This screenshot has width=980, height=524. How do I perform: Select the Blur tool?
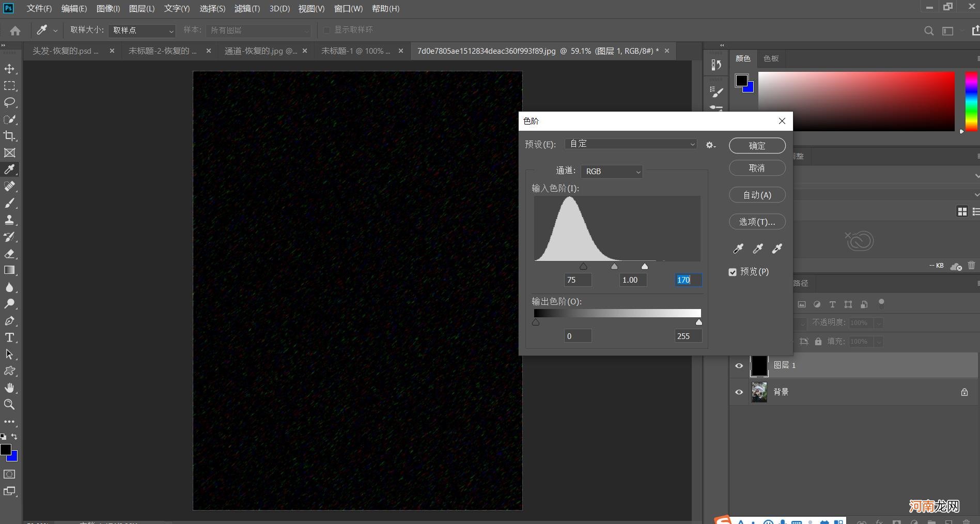[9, 287]
